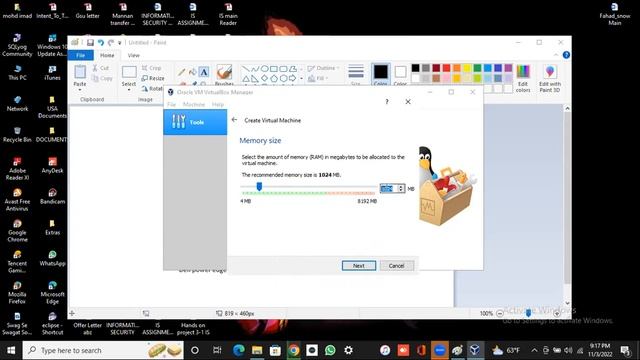Switch to Paint View tab

[x=133, y=55]
